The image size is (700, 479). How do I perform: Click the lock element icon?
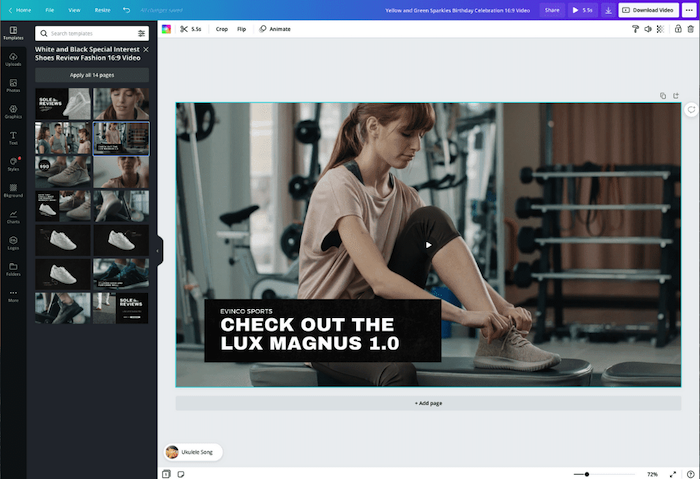tap(678, 29)
